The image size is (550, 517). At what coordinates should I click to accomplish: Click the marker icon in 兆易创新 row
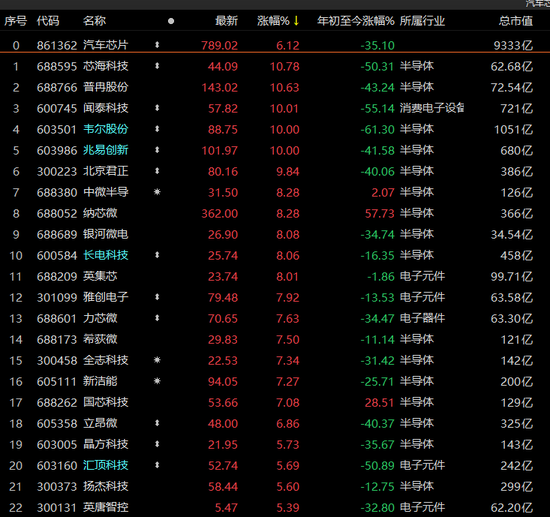[x=157, y=150]
